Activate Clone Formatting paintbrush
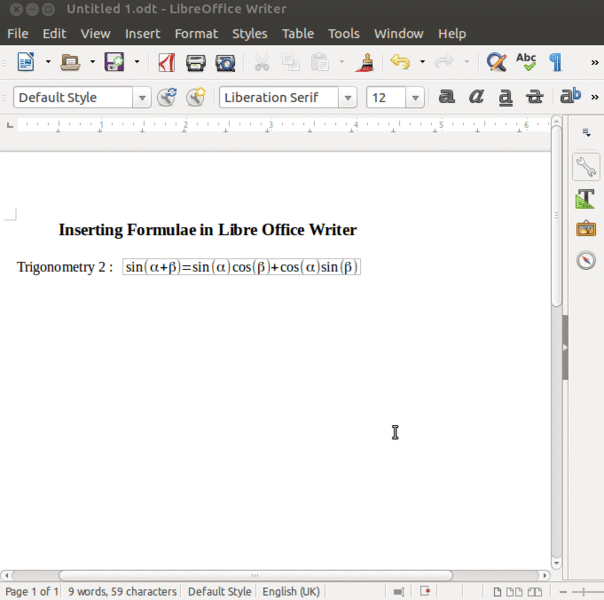The image size is (604, 600). pos(365,62)
